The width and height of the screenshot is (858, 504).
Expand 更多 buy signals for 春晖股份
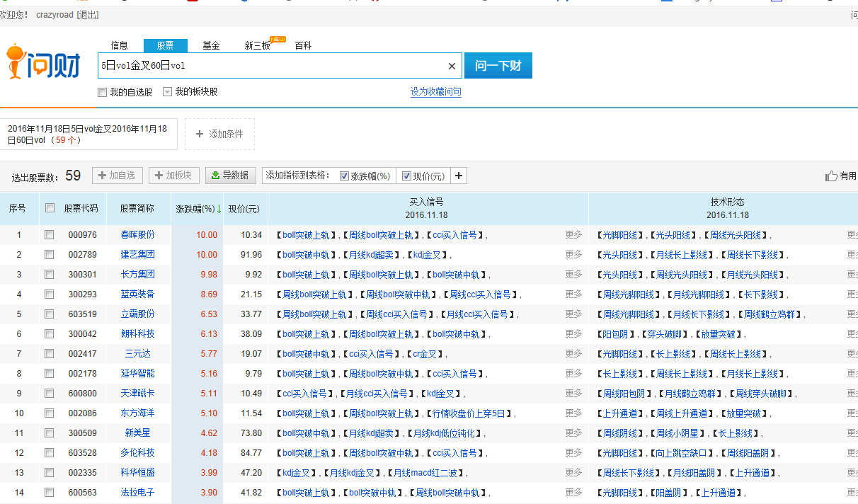click(x=574, y=235)
